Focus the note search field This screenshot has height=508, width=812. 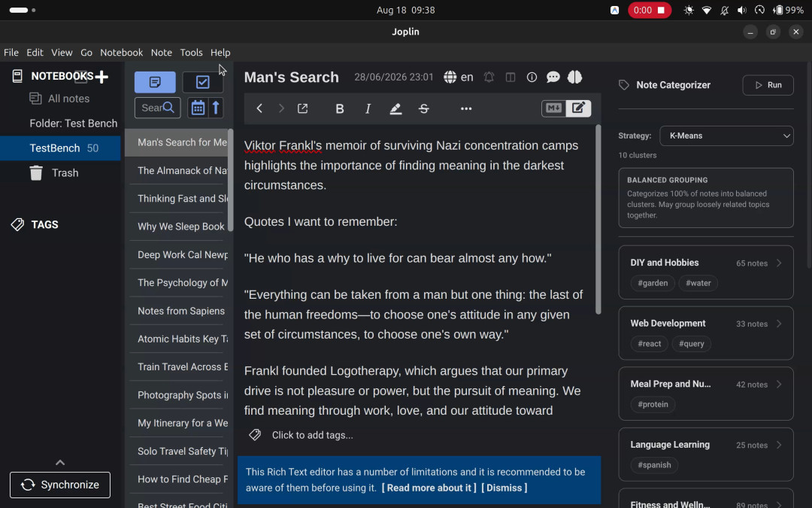coord(157,108)
